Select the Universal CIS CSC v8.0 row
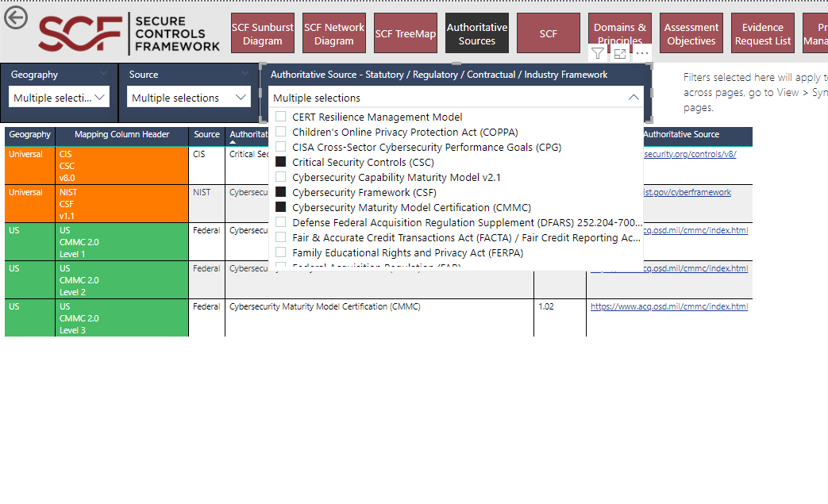The image size is (828, 504). 96,165
